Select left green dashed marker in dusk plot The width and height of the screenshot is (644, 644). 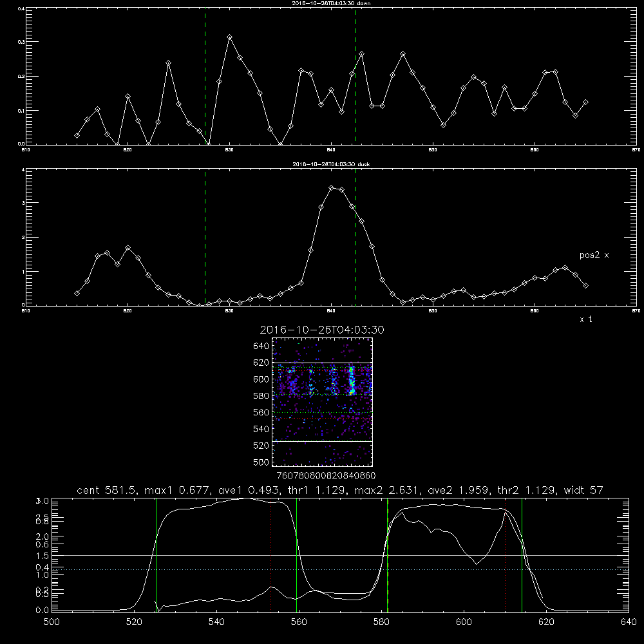tap(205, 238)
